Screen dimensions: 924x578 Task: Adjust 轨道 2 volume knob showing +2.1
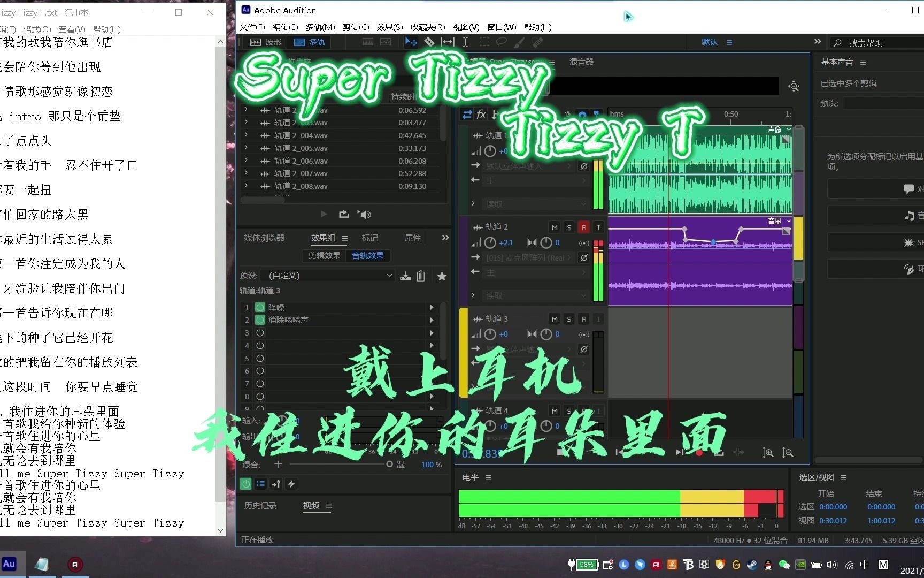490,242
